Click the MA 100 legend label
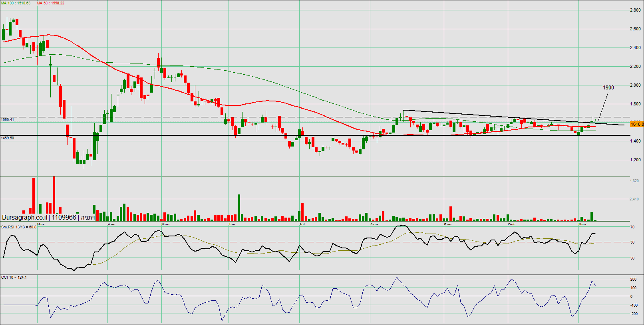This screenshot has height=325, width=644. coord(16,3)
